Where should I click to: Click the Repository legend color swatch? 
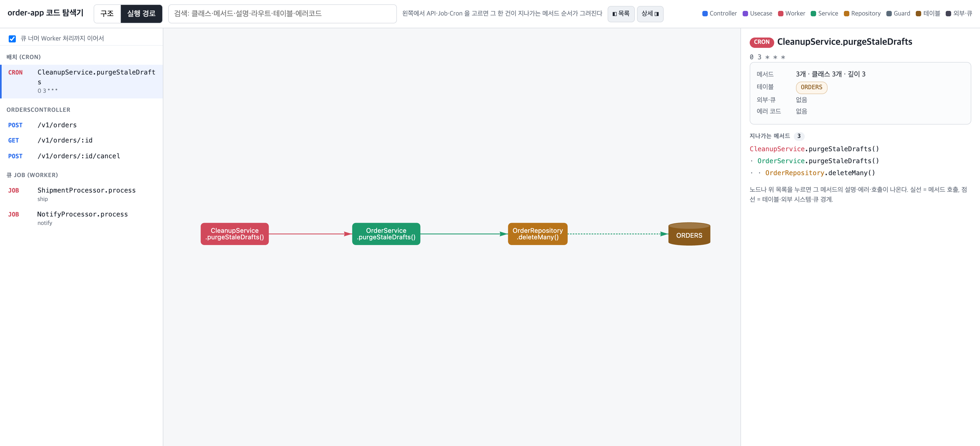[x=846, y=14]
